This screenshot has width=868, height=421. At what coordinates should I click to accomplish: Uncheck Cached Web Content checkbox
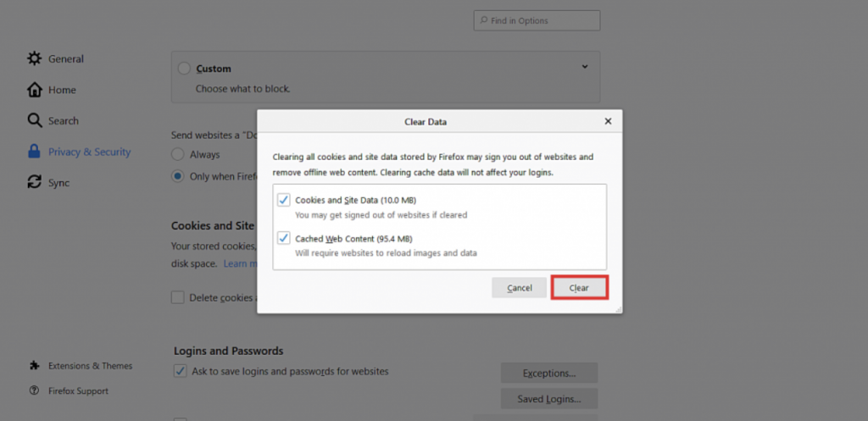point(283,238)
